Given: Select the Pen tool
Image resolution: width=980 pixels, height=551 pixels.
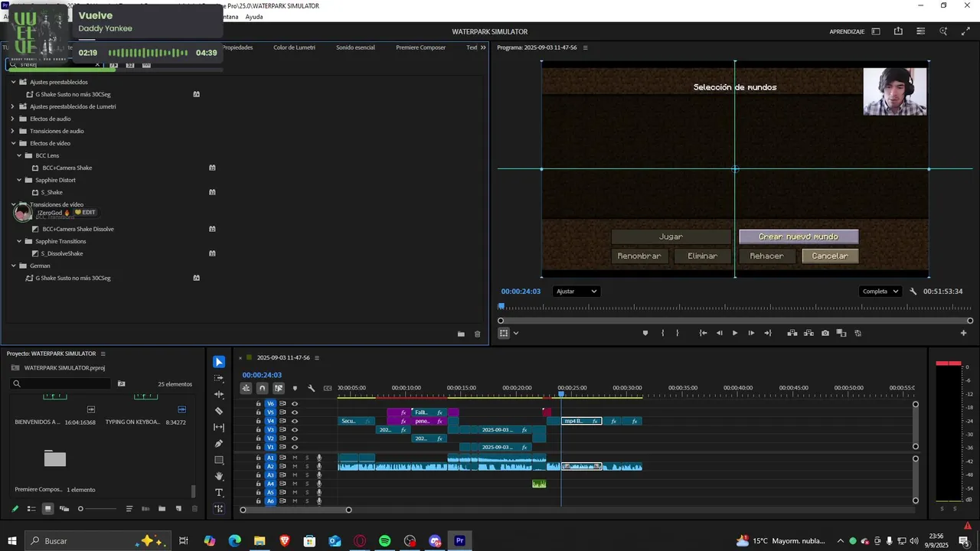Looking at the screenshot, I should (219, 443).
